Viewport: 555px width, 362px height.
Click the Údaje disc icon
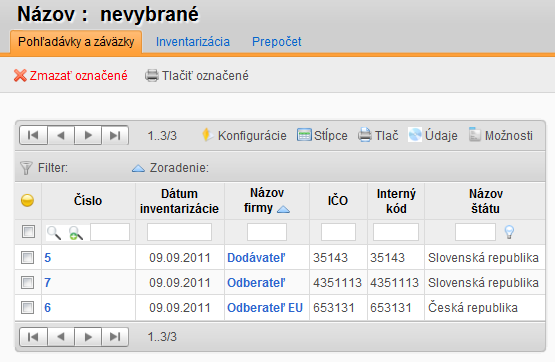[415, 135]
